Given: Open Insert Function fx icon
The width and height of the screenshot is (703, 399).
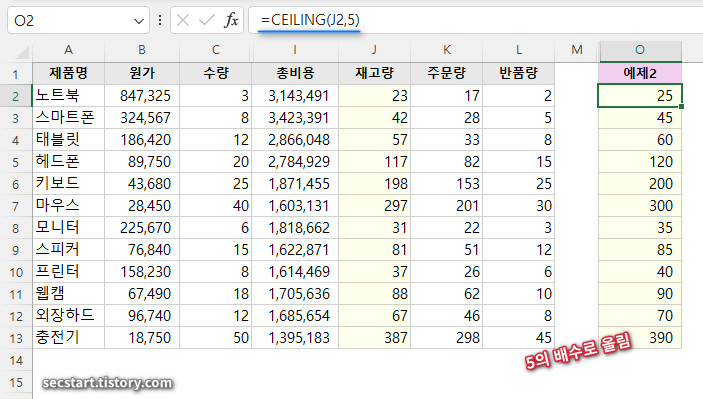Looking at the screenshot, I should tap(231, 20).
